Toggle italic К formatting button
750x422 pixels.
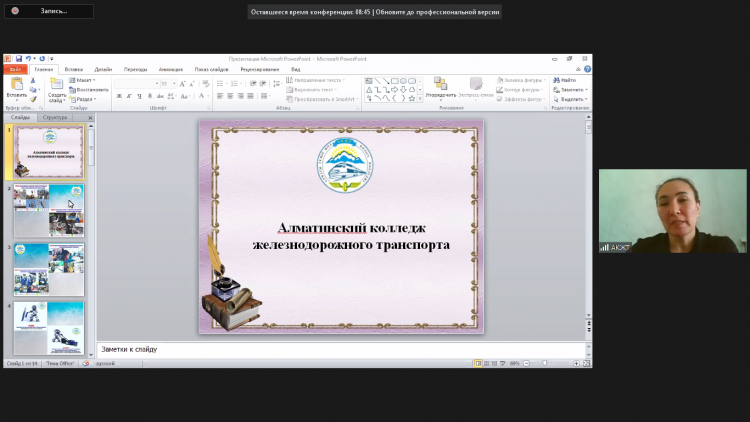click(130, 97)
